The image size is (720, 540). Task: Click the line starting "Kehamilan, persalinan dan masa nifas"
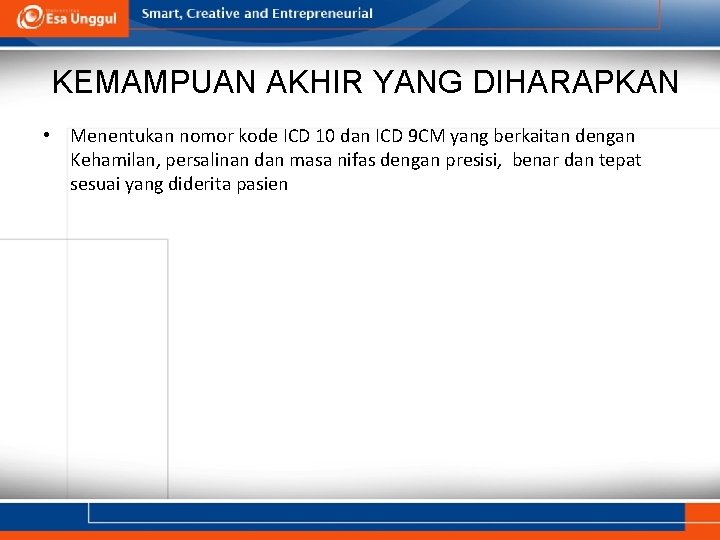click(x=355, y=160)
